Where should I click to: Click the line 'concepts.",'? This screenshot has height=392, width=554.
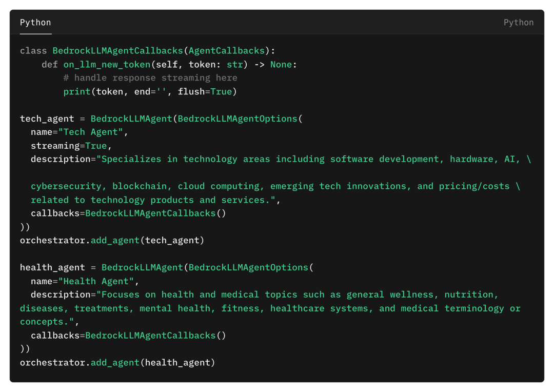[x=49, y=322]
